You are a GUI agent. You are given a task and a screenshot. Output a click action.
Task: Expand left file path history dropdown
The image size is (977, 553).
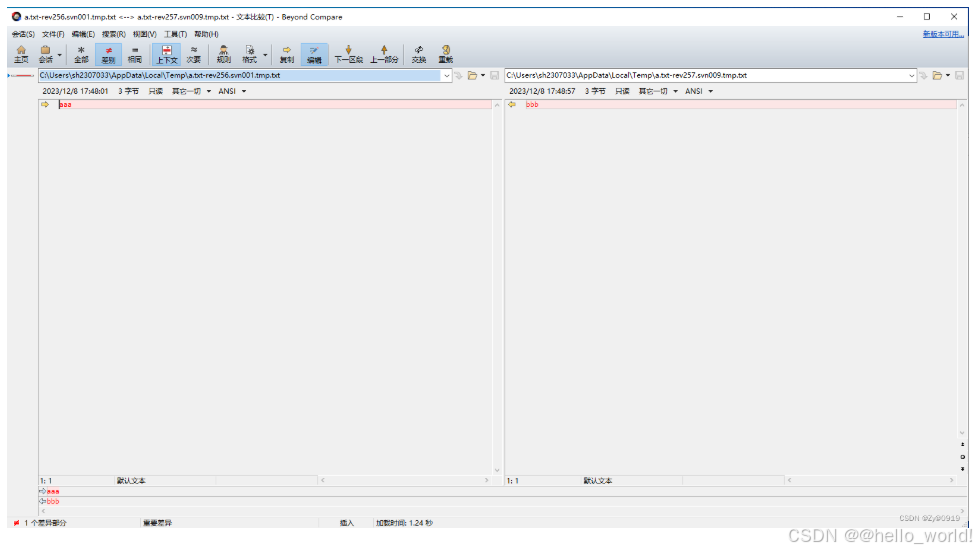tap(447, 76)
